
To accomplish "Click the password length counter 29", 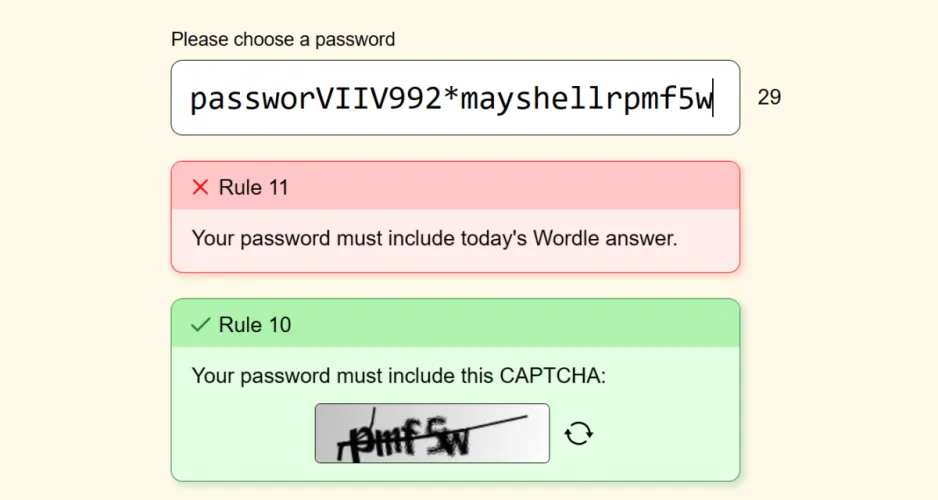I will pyautogui.click(x=769, y=97).
